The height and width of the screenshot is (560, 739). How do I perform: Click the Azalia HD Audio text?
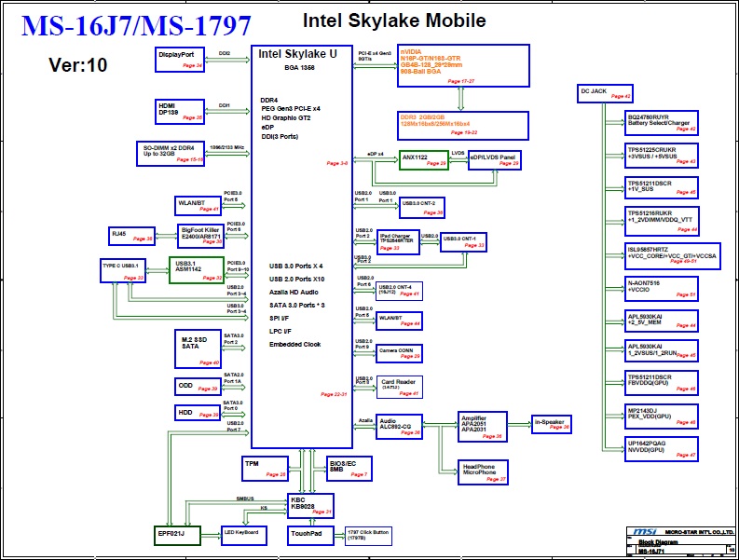(x=294, y=293)
